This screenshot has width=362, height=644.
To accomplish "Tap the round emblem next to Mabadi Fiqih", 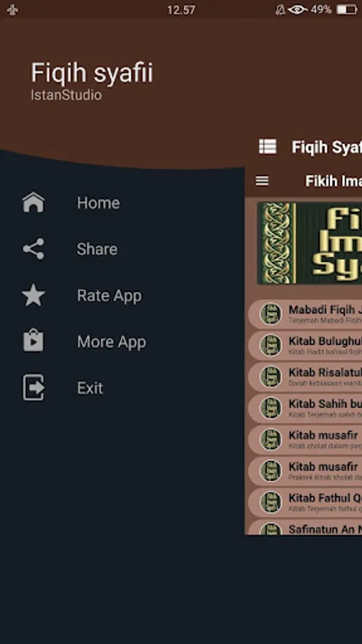I will pyautogui.click(x=271, y=314).
